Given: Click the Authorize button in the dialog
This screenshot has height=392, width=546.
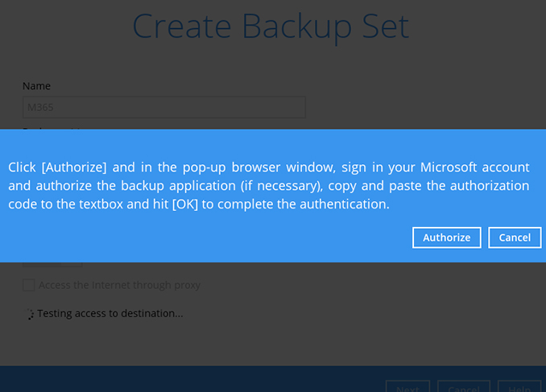Looking at the screenshot, I should click(x=446, y=237).
